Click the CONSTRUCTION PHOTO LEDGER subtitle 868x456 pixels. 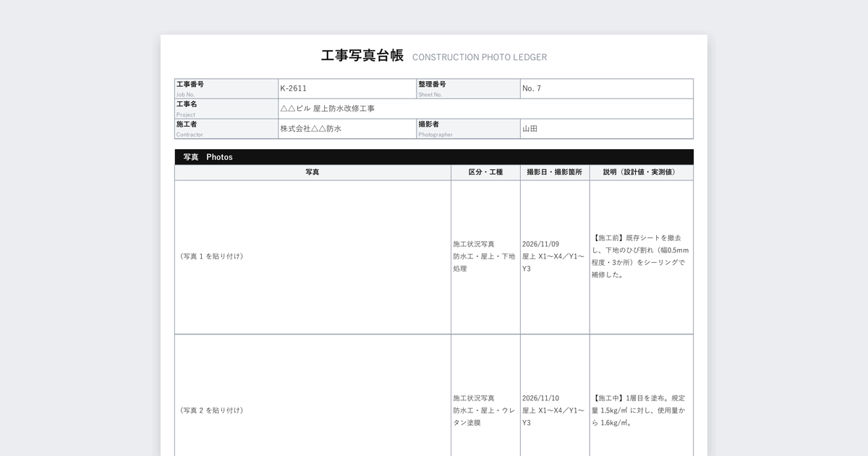coord(480,57)
